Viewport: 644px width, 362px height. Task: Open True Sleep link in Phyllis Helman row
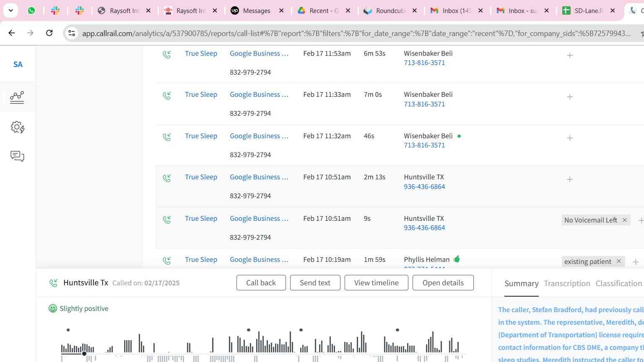pyautogui.click(x=201, y=260)
